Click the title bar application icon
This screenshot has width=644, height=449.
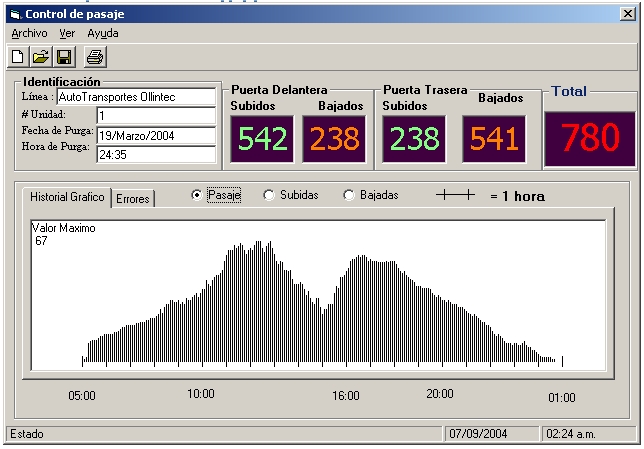tap(14, 14)
